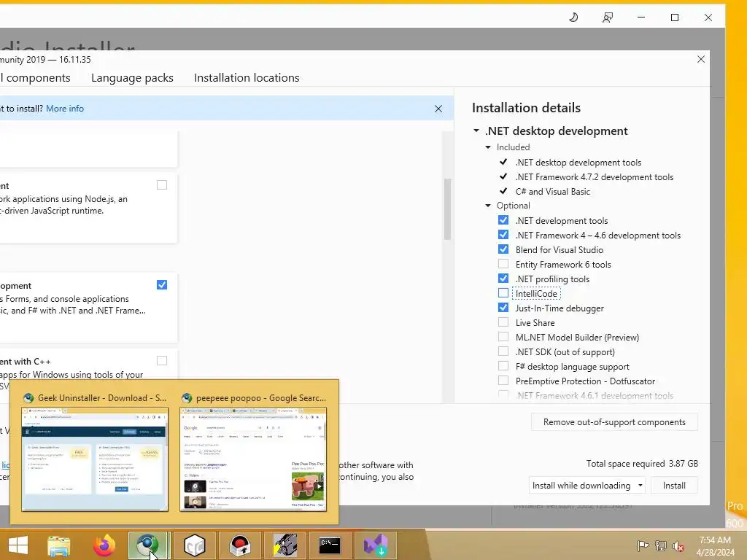This screenshot has width=747, height=560.
Task: Uncheck the .NET desktop workload card
Action: pyautogui.click(x=162, y=285)
